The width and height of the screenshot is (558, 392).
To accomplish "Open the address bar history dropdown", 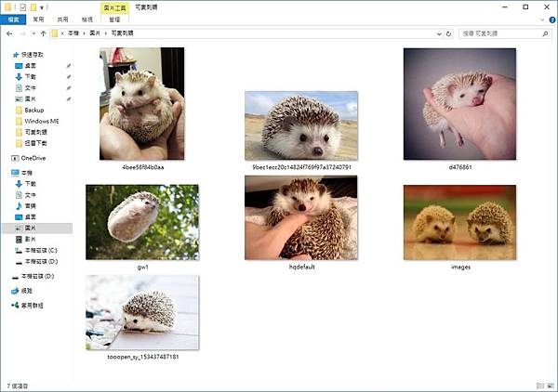I will point(439,33).
